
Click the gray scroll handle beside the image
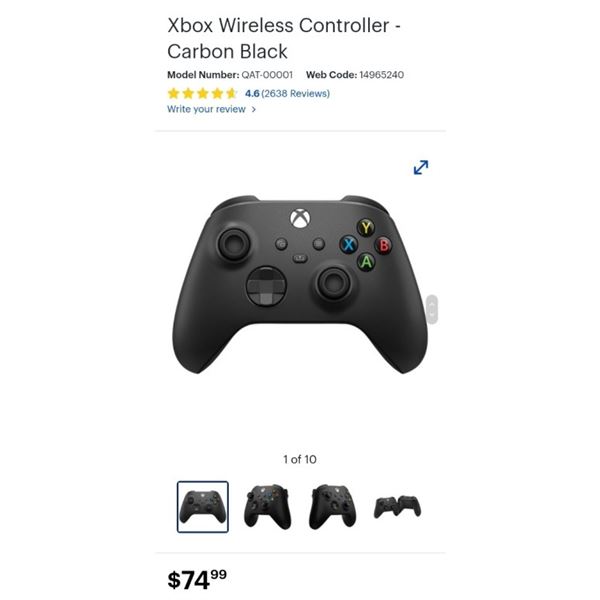[x=432, y=309]
